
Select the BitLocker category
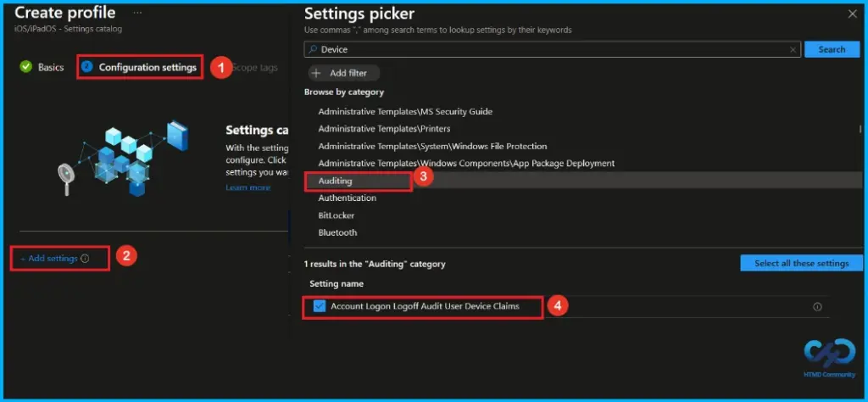336,215
